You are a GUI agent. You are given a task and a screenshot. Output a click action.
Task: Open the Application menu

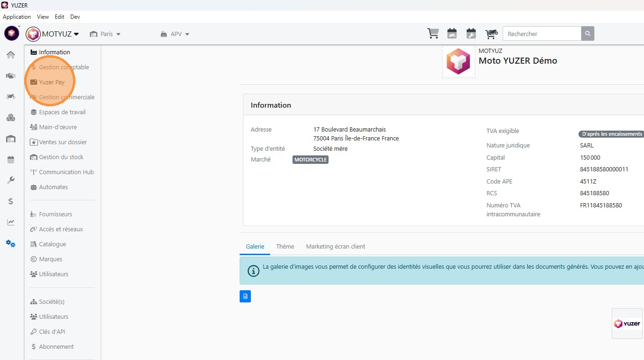(x=17, y=17)
